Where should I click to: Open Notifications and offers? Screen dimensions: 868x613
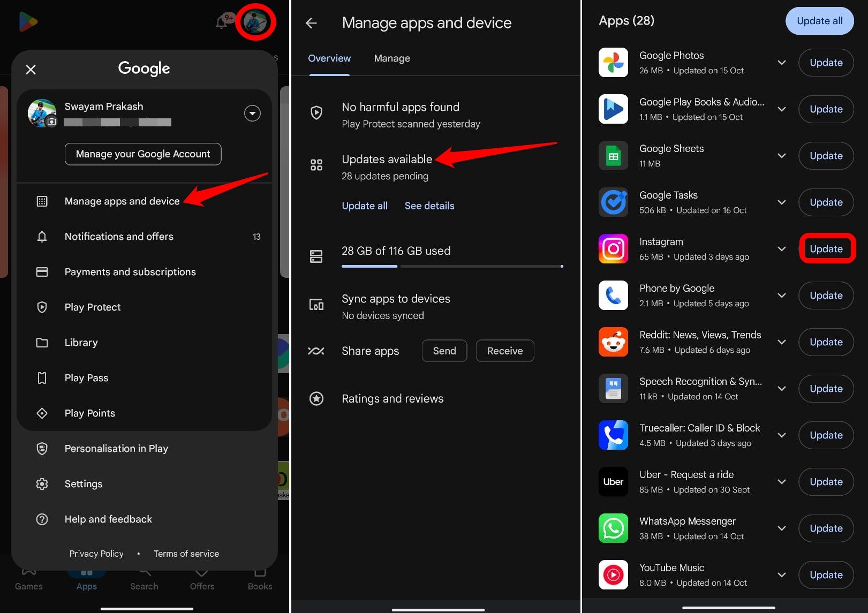click(x=145, y=237)
